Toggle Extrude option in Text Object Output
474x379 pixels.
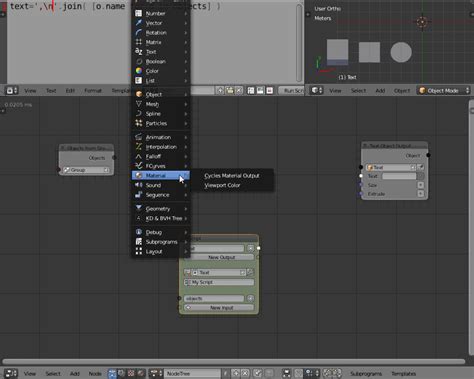coord(421,194)
